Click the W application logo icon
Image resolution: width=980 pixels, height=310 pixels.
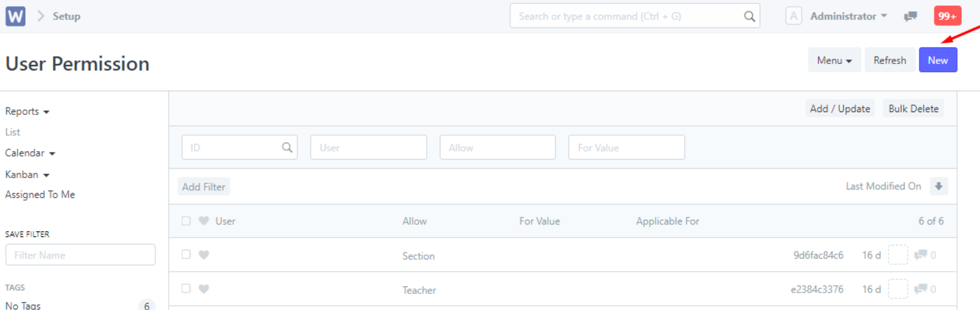(x=15, y=16)
